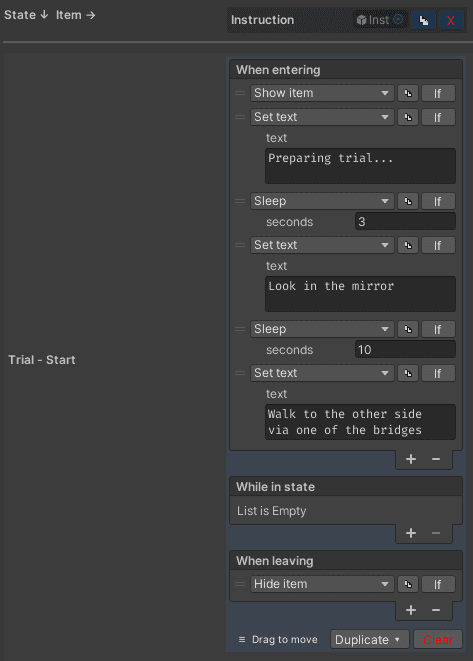Toggle the If condition on Show item
The image size is (473, 661).
[438, 93]
